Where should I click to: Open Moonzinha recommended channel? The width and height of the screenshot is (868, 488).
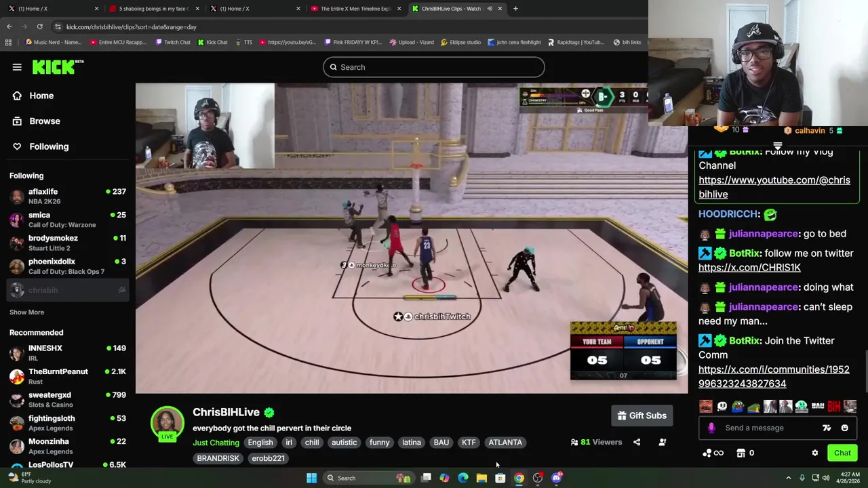click(68, 446)
